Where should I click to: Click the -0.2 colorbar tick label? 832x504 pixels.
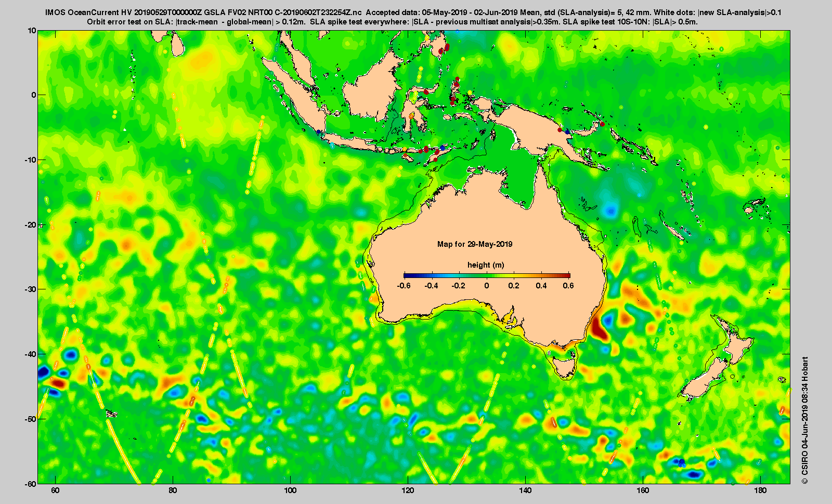pyautogui.click(x=459, y=286)
